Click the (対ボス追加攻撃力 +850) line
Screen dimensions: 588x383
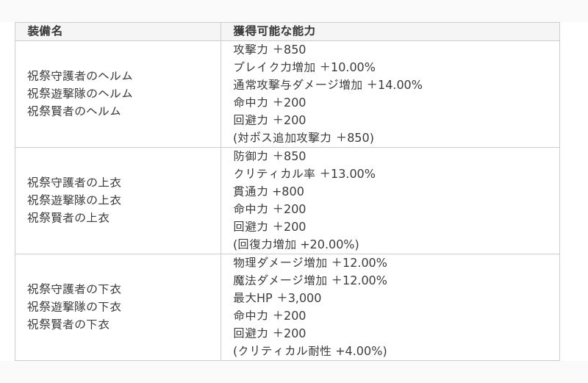(304, 137)
